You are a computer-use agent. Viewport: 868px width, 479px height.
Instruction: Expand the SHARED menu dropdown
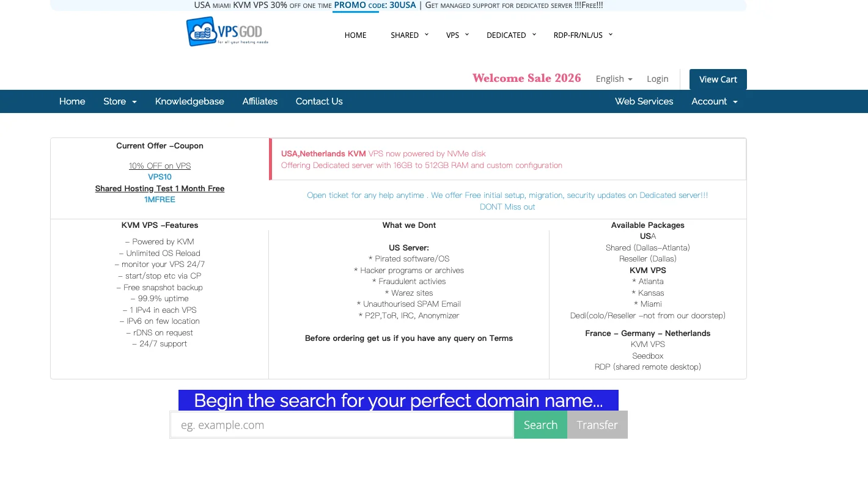pos(410,35)
